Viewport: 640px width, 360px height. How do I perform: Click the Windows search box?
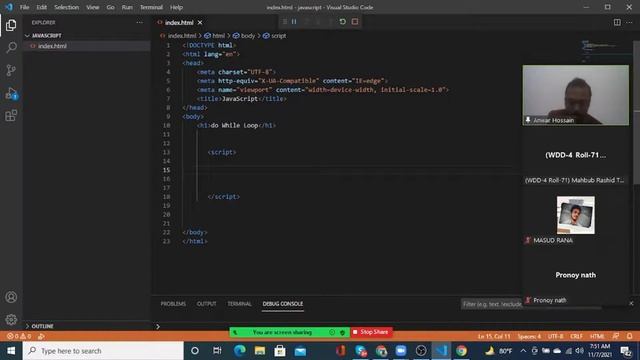[x=103, y=351]
